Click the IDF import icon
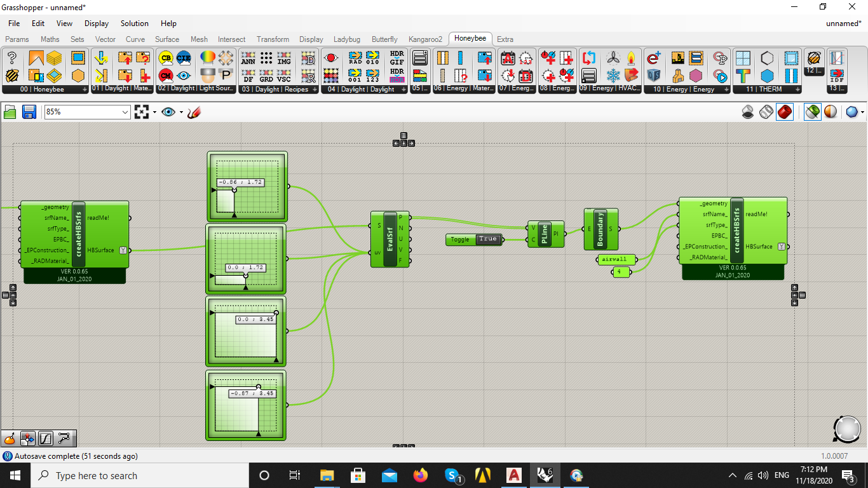 click(x=837, y=76)
